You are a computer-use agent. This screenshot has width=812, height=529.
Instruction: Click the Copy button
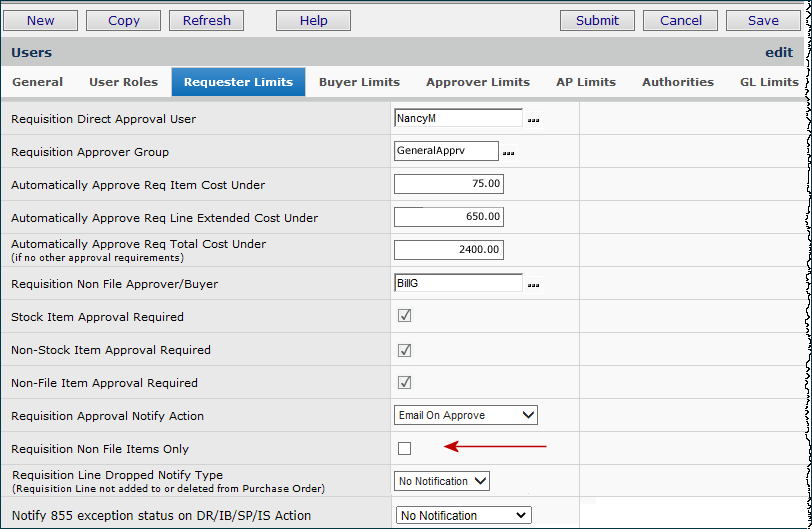point(124,20)
